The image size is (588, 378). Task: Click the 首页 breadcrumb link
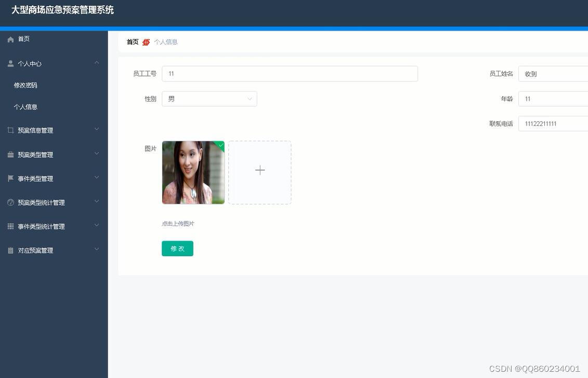(132, 42)
